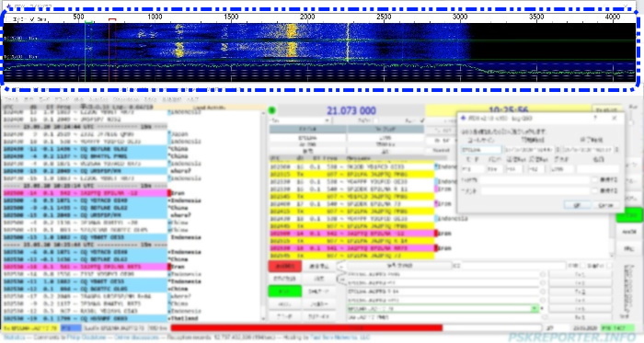Open the Help menu at end of menu bar
This screenshot has width=644, height=343.
point(192,99)
